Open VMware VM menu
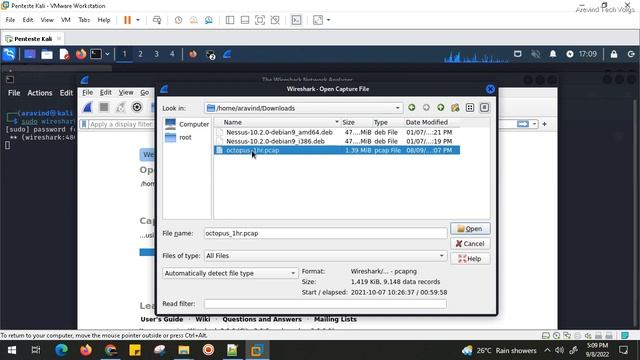The height and width of the screenshot is (360, 640). [x=66, y=20]
